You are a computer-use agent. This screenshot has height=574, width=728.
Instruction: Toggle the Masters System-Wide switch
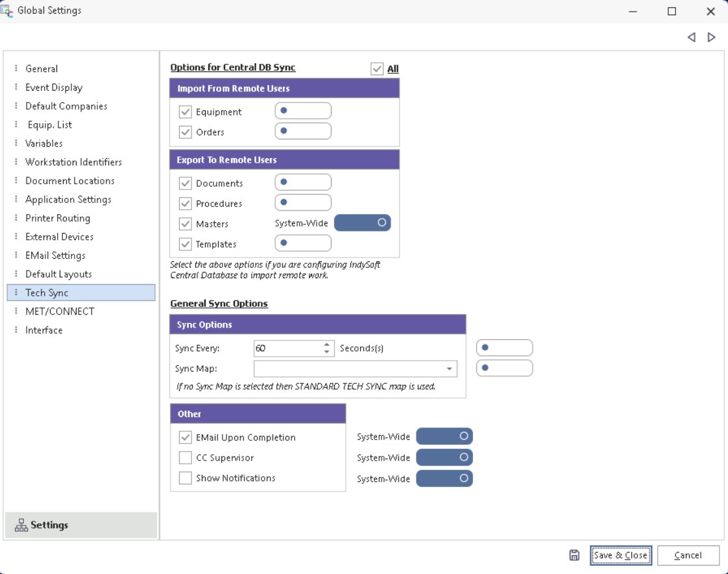pyautogui.click(x=362, y=223)
